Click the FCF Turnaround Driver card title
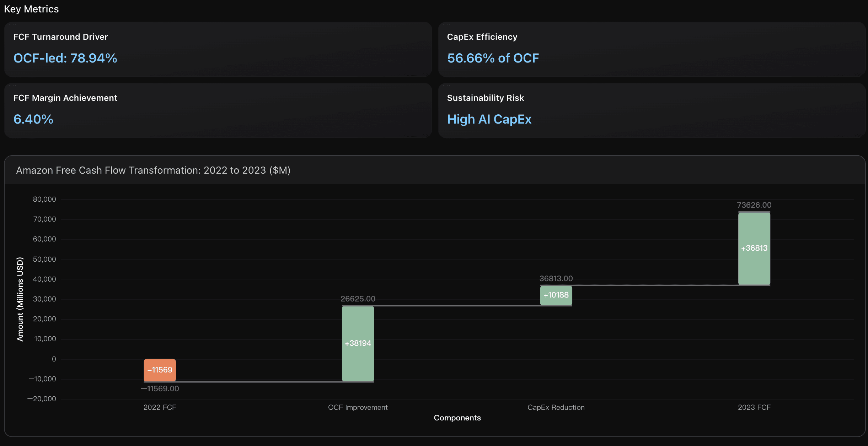Screen dimensions: 868x446 pos(61,37)
